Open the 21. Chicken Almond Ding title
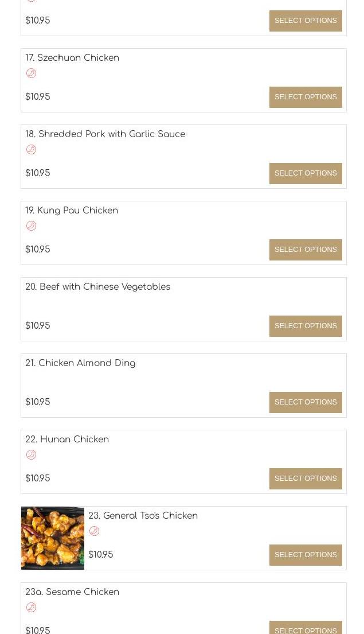 coord(80,363)
